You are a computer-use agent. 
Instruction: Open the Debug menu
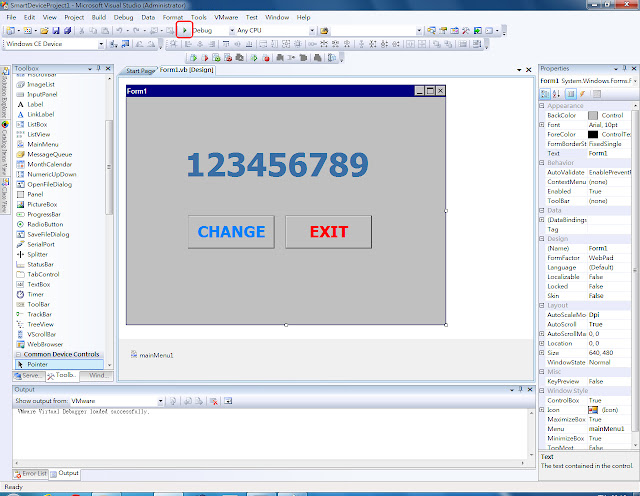(x=123, y=17)
